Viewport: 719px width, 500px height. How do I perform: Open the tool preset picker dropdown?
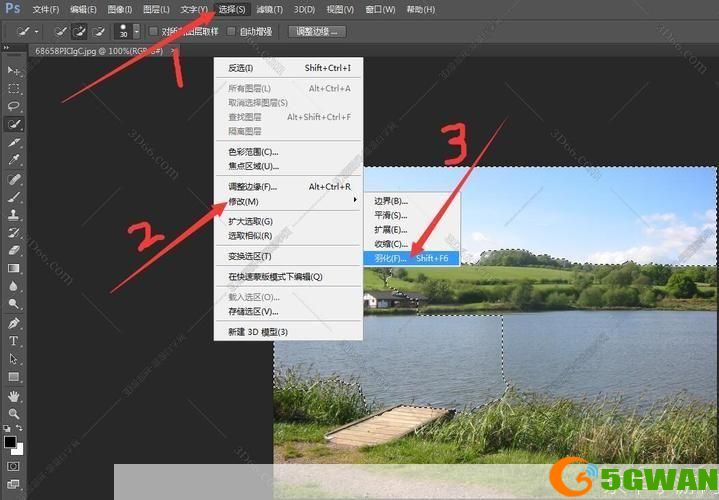[x=36, y=31]
